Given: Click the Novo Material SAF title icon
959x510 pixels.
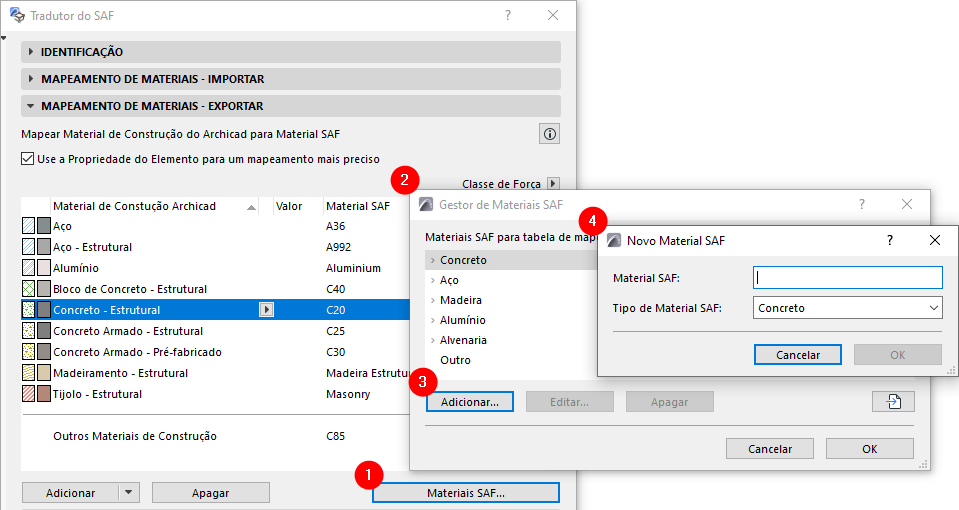Looking at the screenshot, I should [613, 240].
